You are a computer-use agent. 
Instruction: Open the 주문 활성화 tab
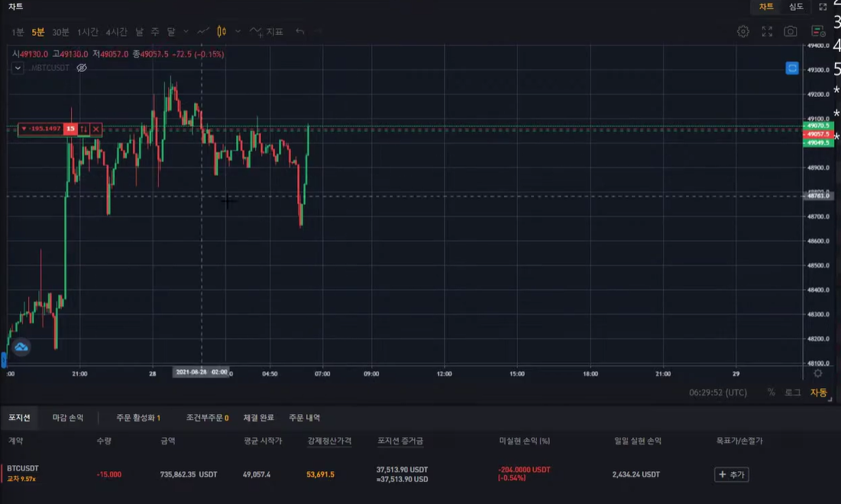137,418
